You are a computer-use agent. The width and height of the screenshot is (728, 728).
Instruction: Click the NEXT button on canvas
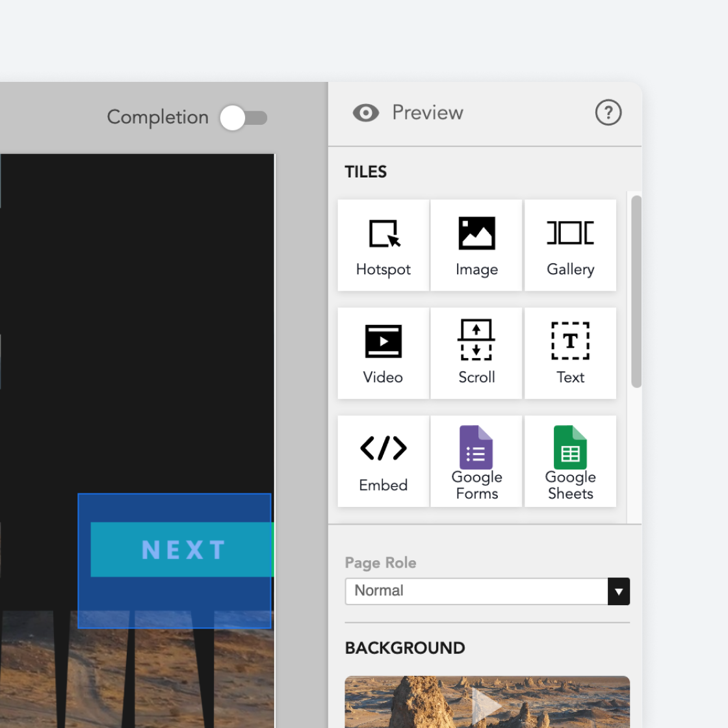click(x=182, y=550)
